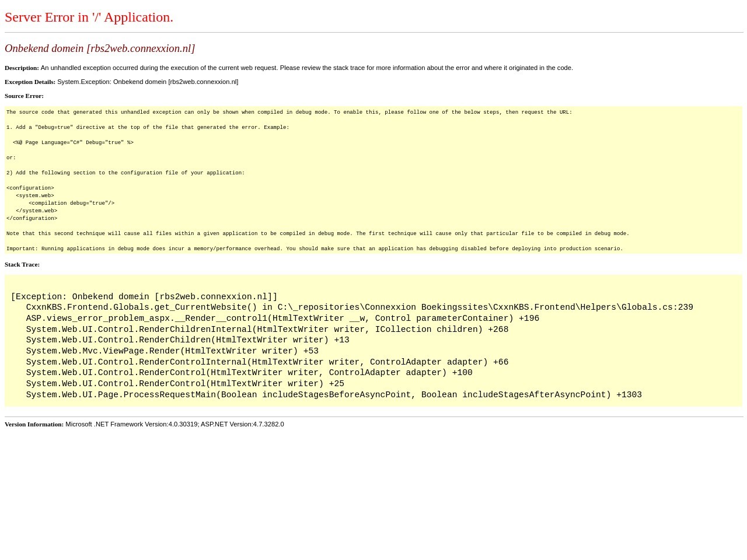This screenshot has height=560, width=747.
Task: Click the 'Add the following section to the configuration' line
Action: coord(125,173)
